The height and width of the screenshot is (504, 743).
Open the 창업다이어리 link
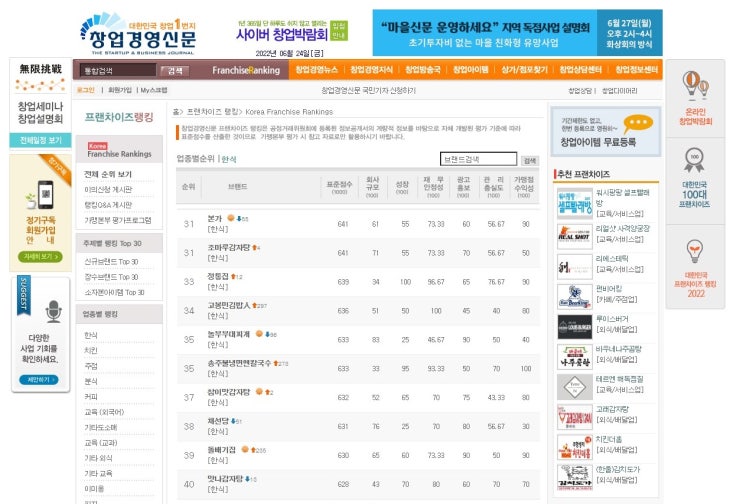[x=620, y=91]
